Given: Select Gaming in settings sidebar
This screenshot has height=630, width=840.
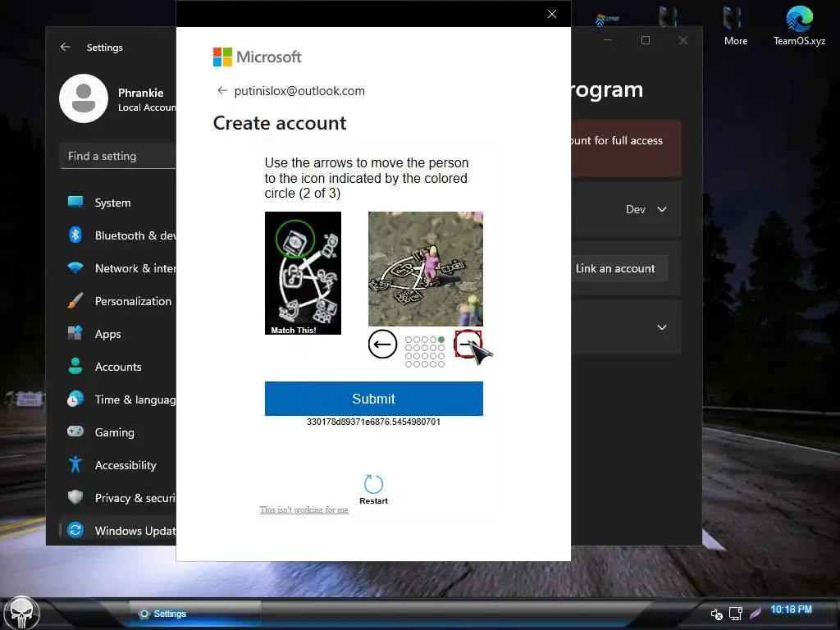Looking at the screenshot, I should pyautogui.click(x=114, y=432).
